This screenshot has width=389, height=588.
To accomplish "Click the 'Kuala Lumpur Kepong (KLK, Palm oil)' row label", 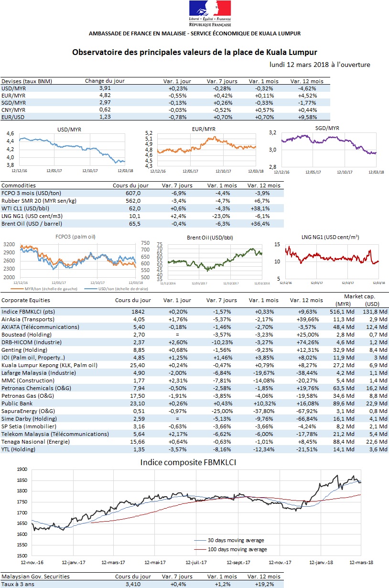I will 49,365.
